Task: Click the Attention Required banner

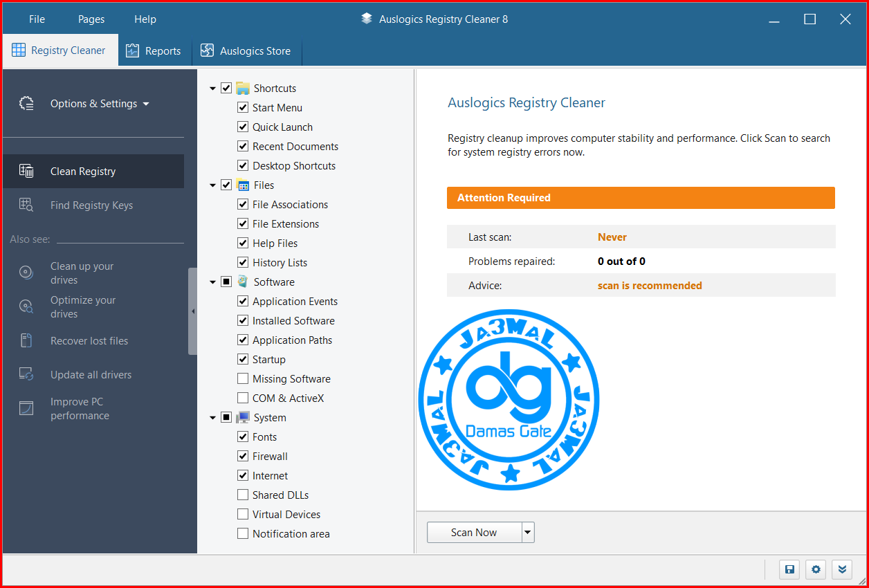Action: (x=641, y=197)
